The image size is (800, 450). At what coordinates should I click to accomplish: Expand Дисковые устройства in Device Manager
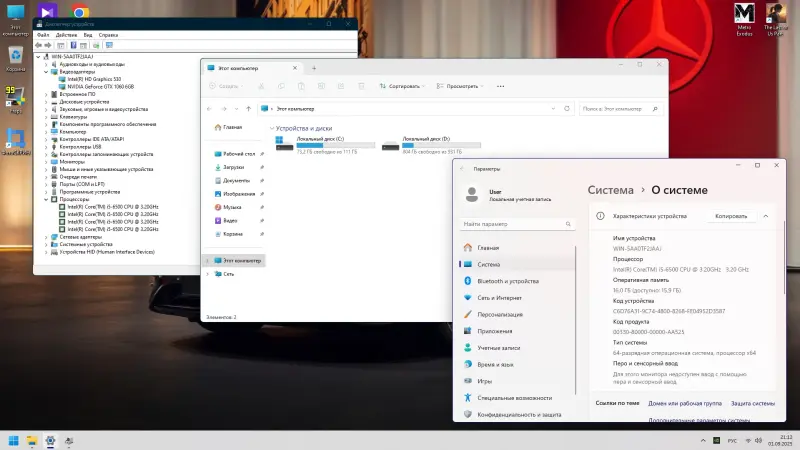(46, 102)
